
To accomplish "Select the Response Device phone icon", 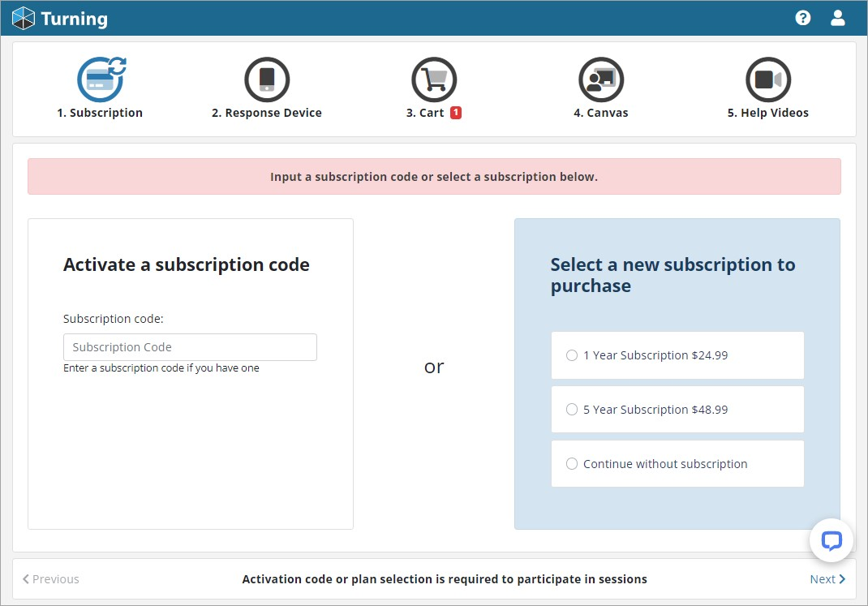I will (x=267, y=80).
